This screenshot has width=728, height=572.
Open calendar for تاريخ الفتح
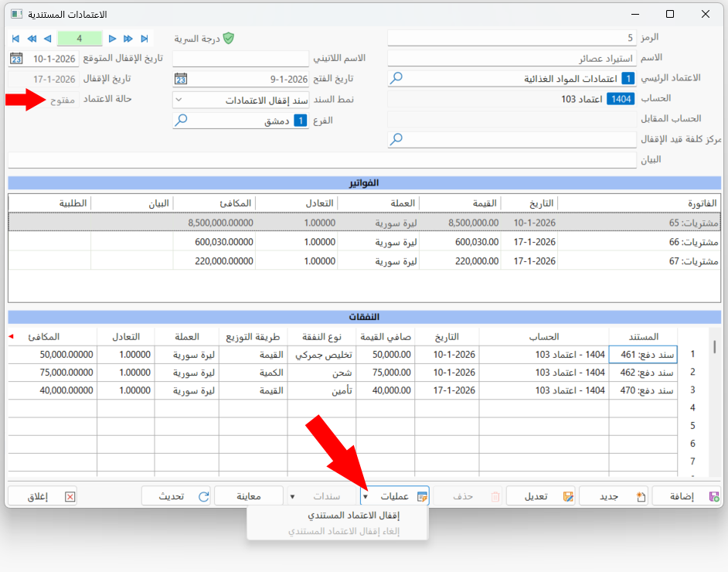tap(181, 79)
